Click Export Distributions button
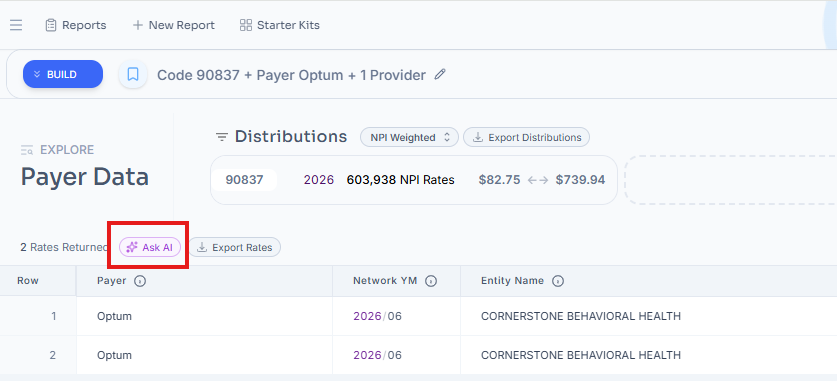 (526, 137)
